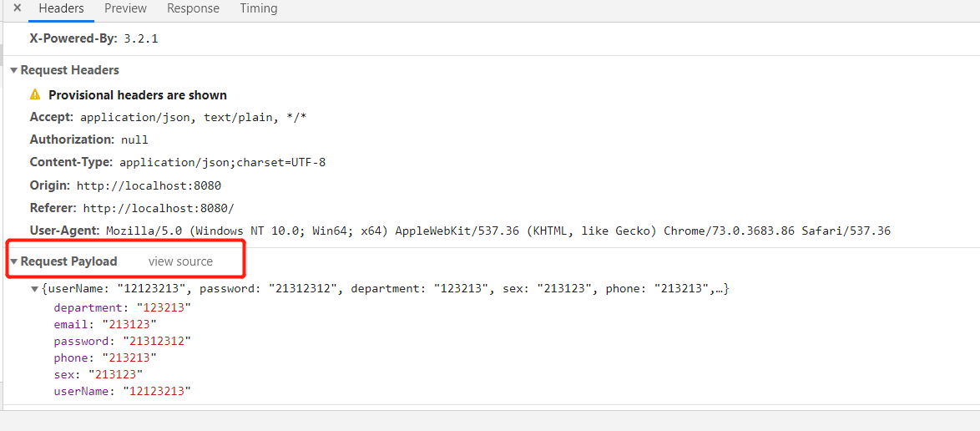Viewport: 980px width, 431px height.
Task: Select the phone payload entry
Action: click(105, 357)
